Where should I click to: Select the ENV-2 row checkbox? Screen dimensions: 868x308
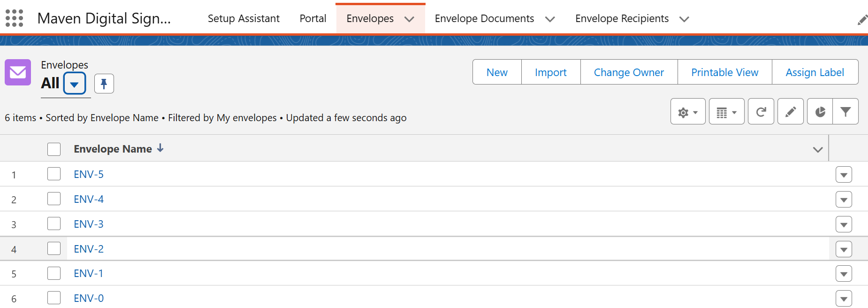(54, 248)
